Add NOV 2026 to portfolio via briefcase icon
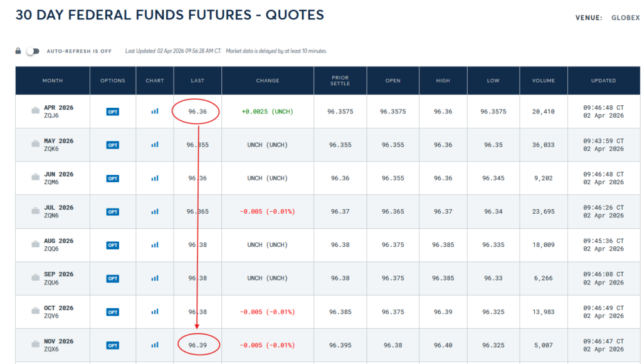The image size is (642, 364). pyautogui.click(x=36, y=345)
